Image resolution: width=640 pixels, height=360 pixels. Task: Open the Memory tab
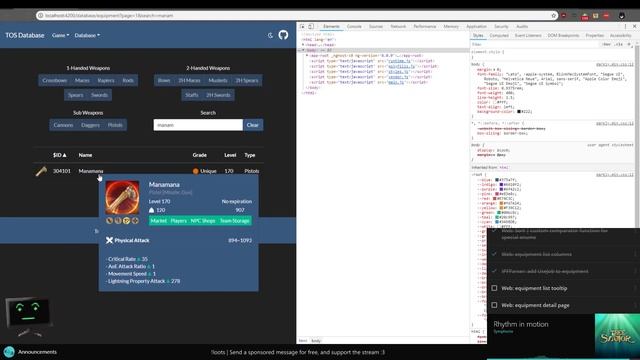(x=451, y=26)
